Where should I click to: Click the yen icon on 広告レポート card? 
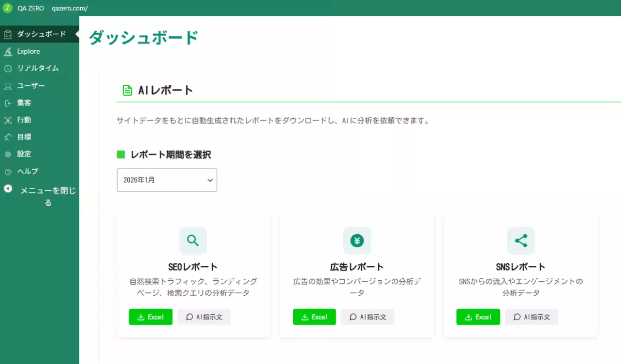point(357,241)
